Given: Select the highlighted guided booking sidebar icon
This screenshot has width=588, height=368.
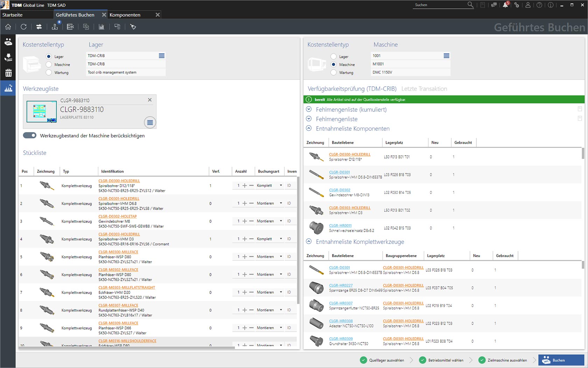Looking at the screenshot, I should coord(8,88).
